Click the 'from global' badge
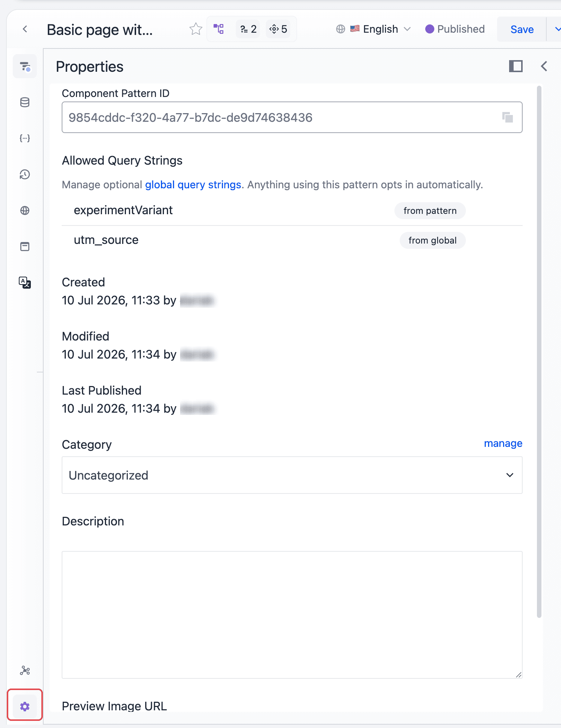Screen dimensions: 561x728 pyautogui.click(x=432, y=241)
